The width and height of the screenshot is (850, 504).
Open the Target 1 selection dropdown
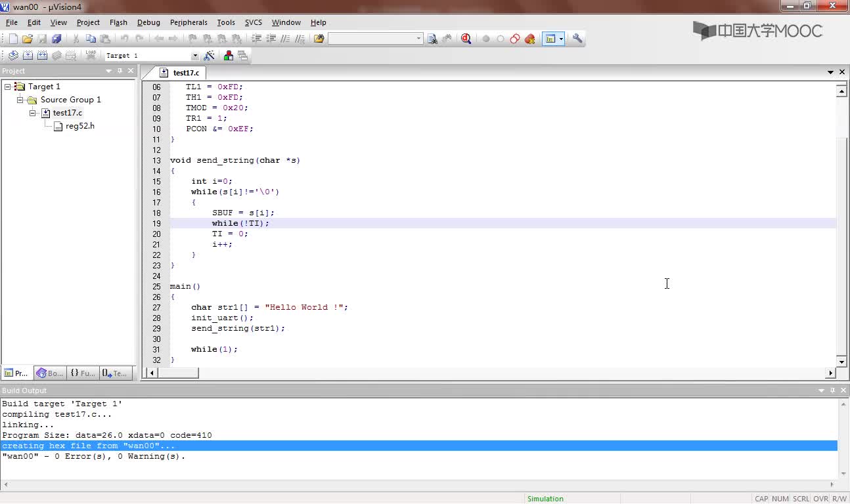(194, 56)
